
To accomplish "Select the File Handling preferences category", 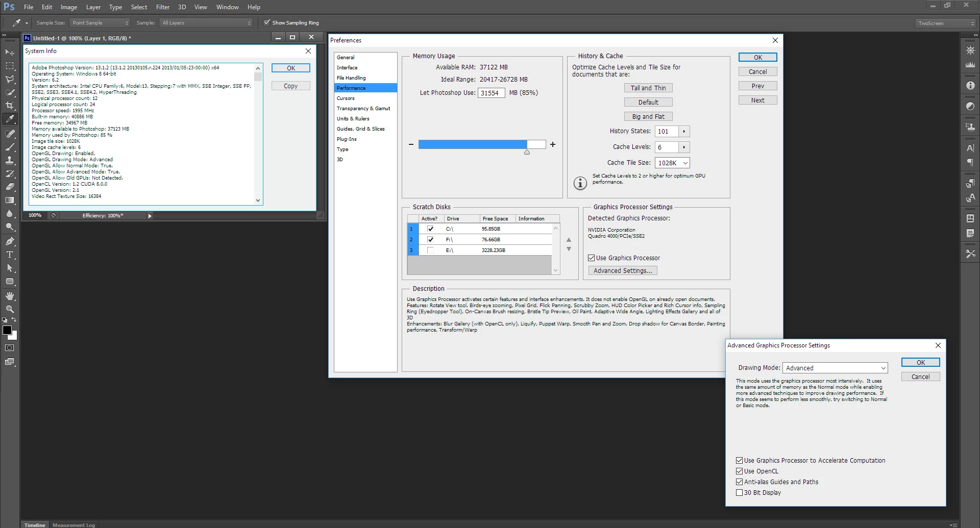I will pos(365,78).
